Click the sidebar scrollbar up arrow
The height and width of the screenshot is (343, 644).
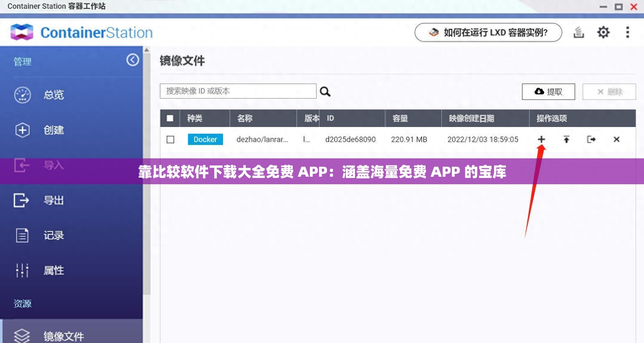pos(147,50)
